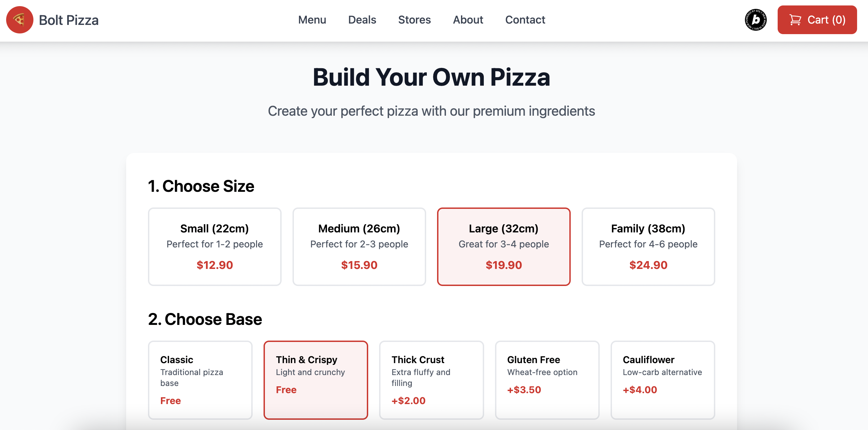Go to the Deals page
The height and width of the screenshot is (430, 868).
(362, 20)
